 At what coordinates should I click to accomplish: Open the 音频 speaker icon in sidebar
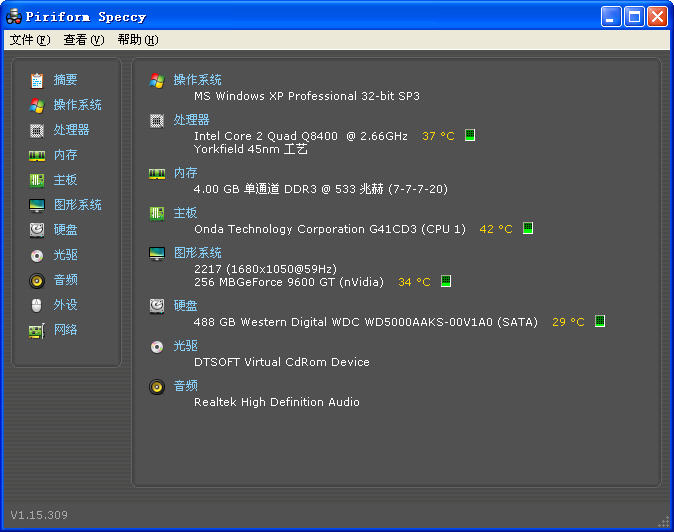pos(37,280)
